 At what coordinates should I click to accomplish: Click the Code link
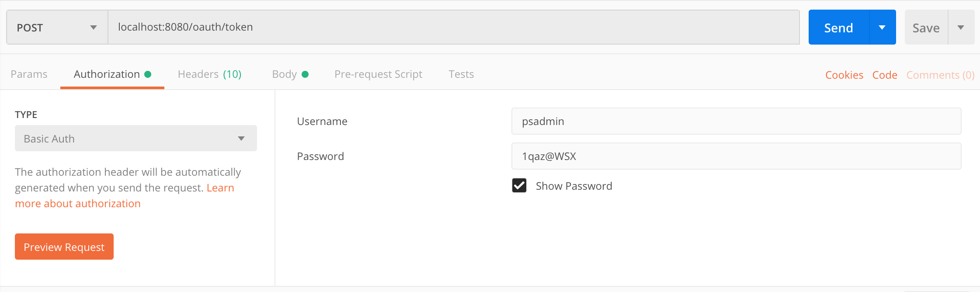[x=885, y=75]
